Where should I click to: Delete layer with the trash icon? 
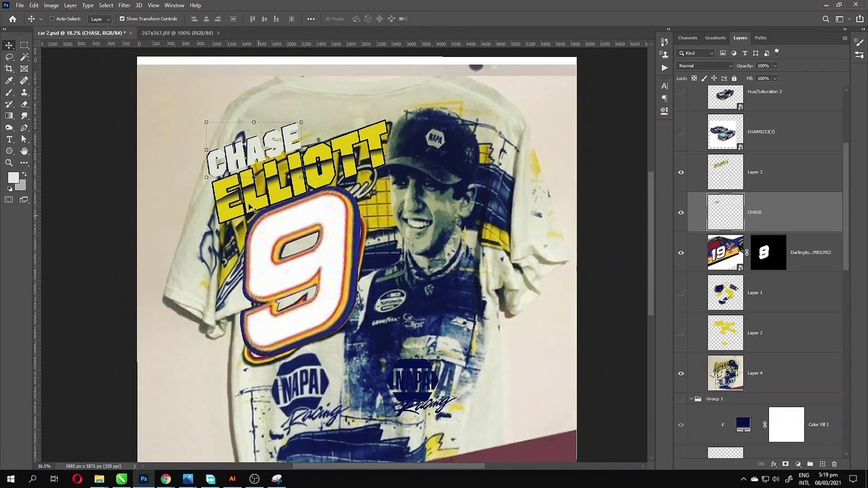point(834,464)
